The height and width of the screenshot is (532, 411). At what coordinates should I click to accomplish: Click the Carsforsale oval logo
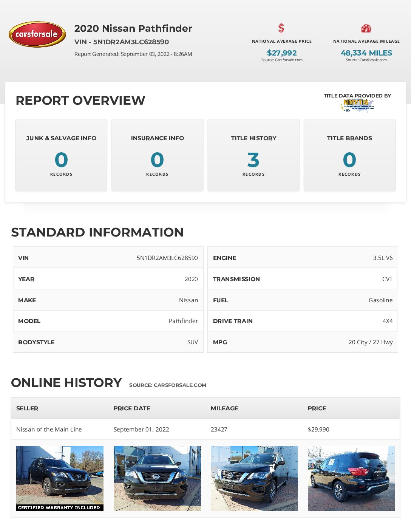pyautogui.click(x=37, y=34)
